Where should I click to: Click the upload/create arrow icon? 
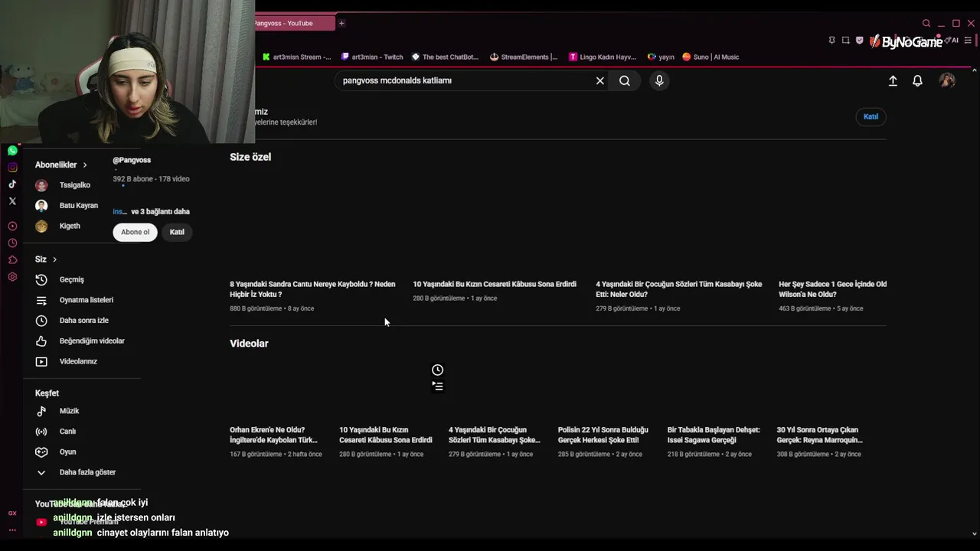pyautogui.click(x=893, y=80)
